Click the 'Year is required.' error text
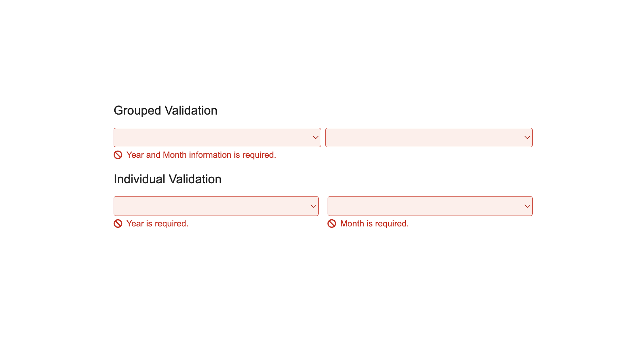The image size is (644, 340). 157,224
